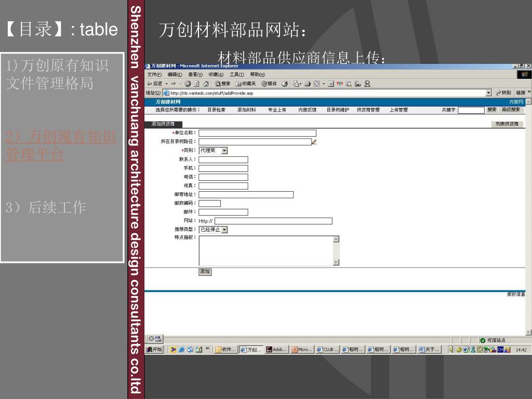Open the 推荐类型 dropdown showing 已经停止
Image resolution: width=532 pixels, height=399 pixels.
[213, 230]
